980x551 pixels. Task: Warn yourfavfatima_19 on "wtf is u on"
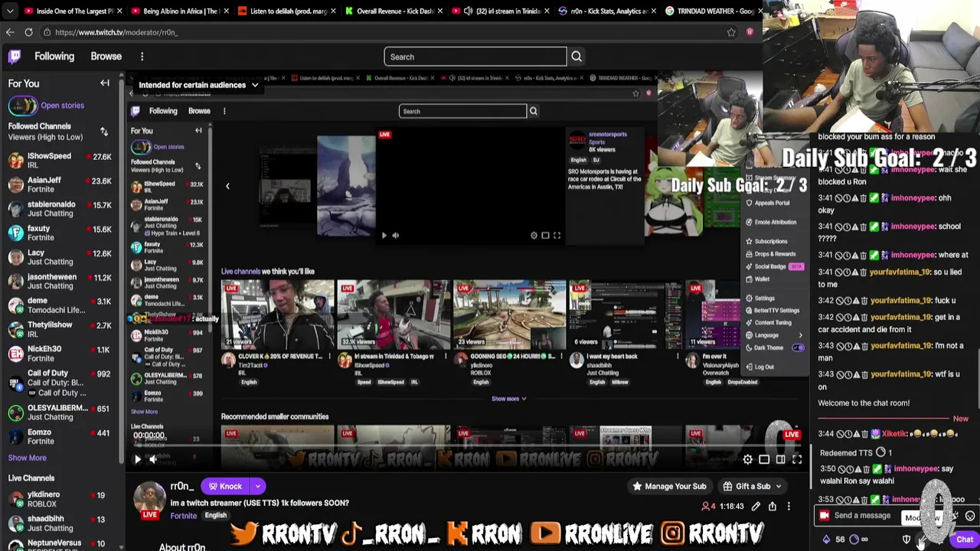click(x=855, y=374)
